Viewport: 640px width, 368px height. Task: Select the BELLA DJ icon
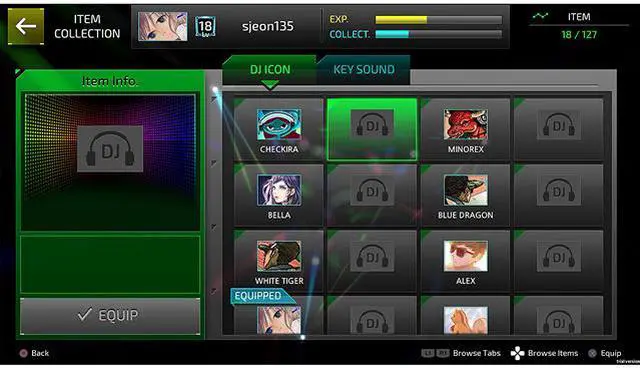point(279,195)
